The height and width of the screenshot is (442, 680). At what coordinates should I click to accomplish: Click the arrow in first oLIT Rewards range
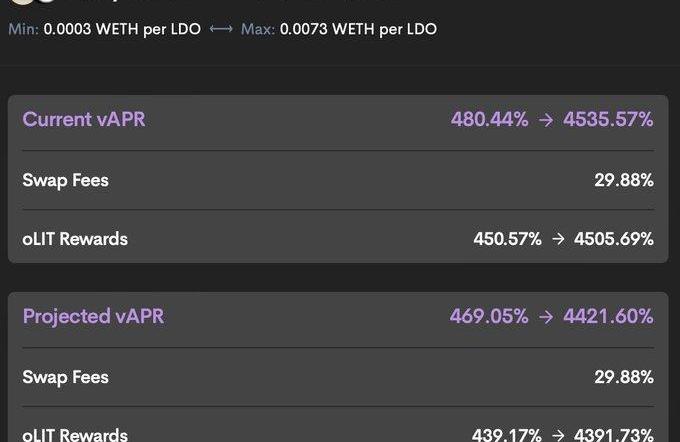pos(558,239)
